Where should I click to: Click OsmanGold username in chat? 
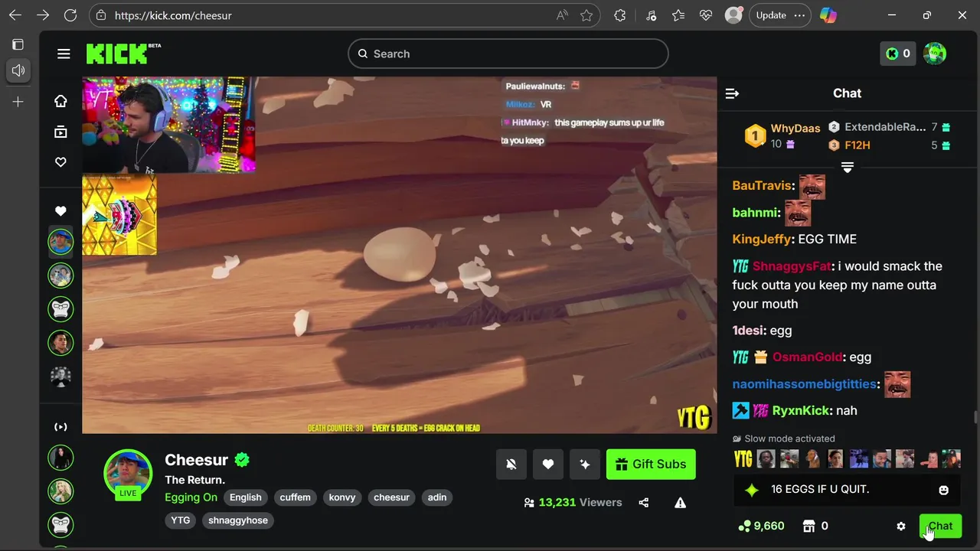(807, 357)
